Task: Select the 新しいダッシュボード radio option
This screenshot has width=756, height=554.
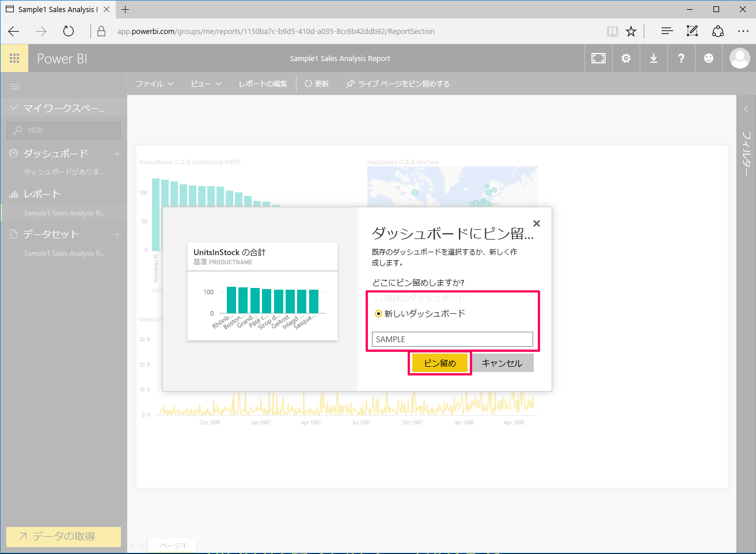Action: 378,314
